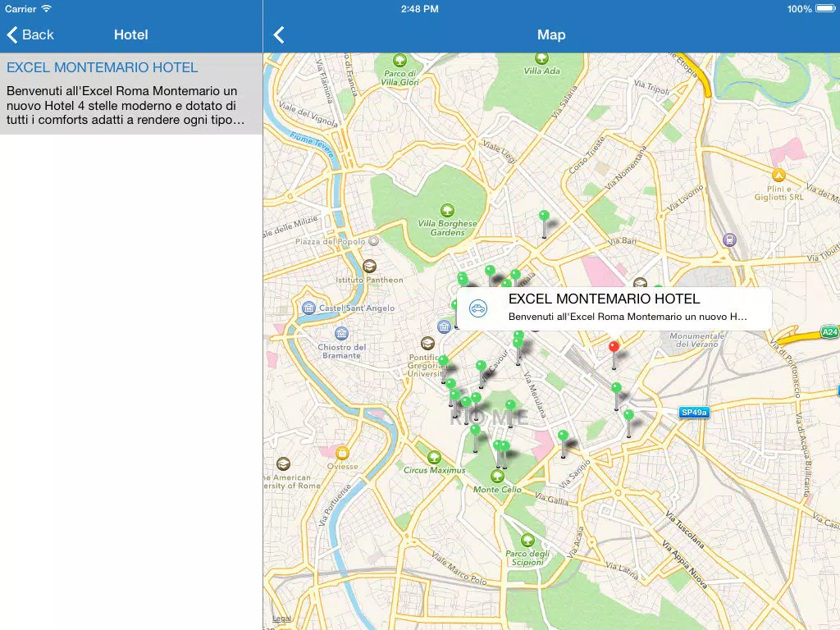Open the EXCEL MONTEMARIO HOTEL list entry
The height and width of the screenshot is (630, 840).
click(x=131, y=94)
